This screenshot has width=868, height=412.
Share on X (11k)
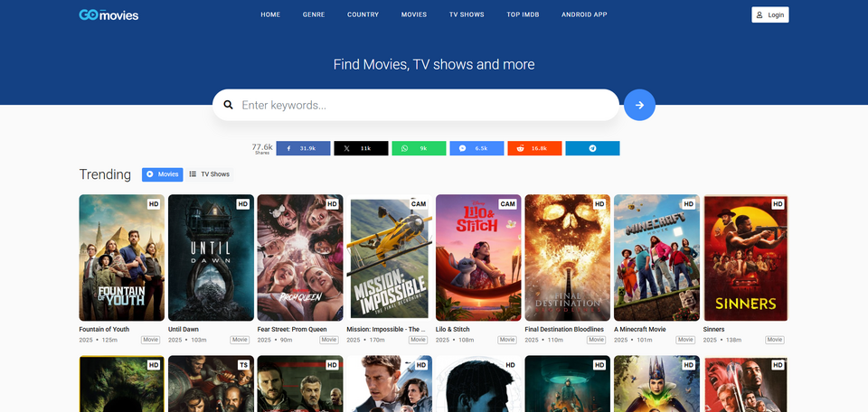click(361, 148)
